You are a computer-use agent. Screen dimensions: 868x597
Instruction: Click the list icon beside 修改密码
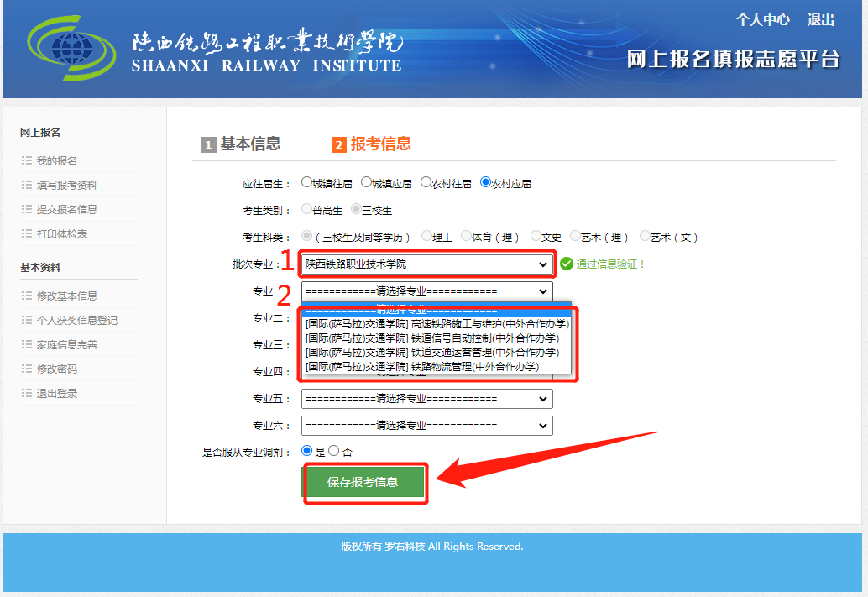[27, 369]
